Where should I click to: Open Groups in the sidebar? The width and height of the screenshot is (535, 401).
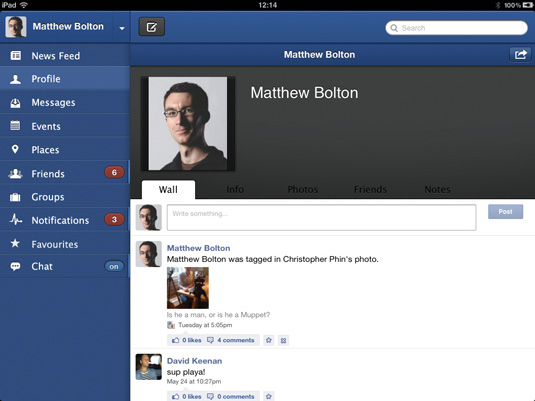pos(65,197)
